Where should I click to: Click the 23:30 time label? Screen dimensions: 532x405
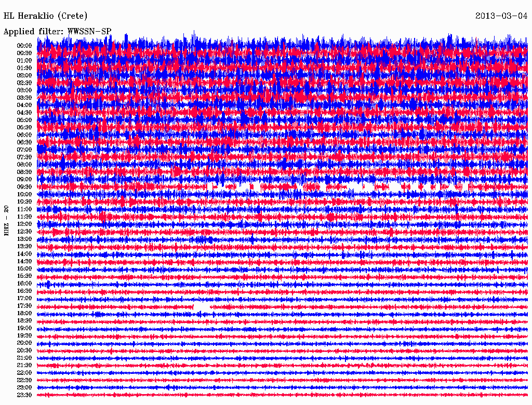24,395
